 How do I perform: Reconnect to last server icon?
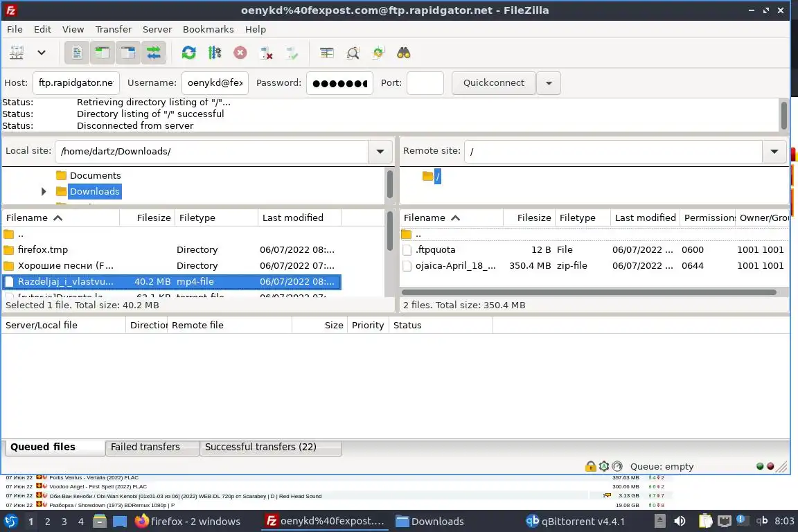coord(292,53)
